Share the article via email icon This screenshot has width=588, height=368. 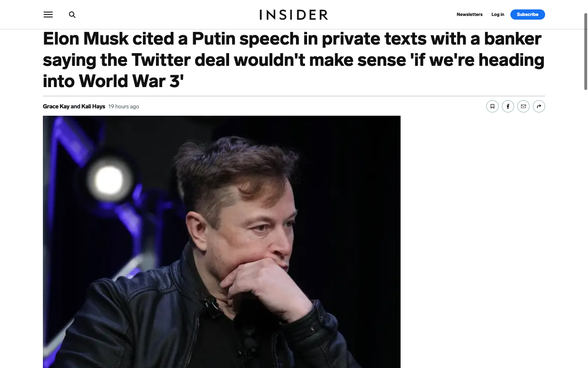click(523, 106)
